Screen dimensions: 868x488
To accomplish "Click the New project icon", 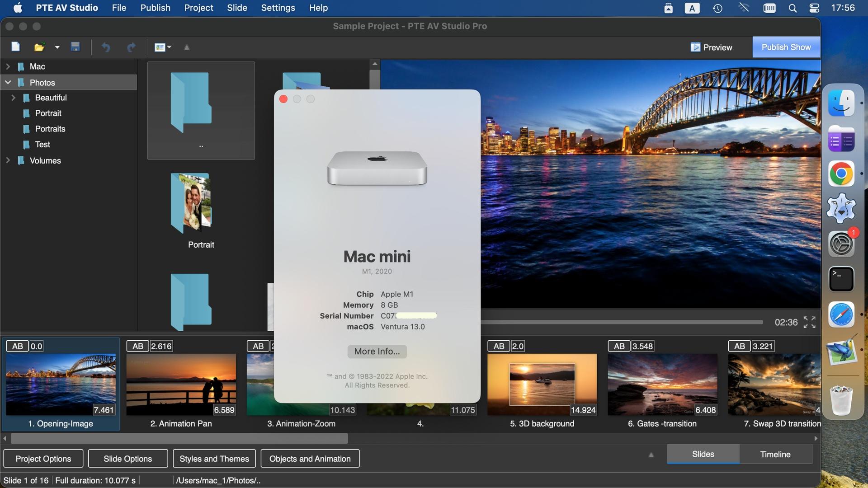I will (16, 47).
